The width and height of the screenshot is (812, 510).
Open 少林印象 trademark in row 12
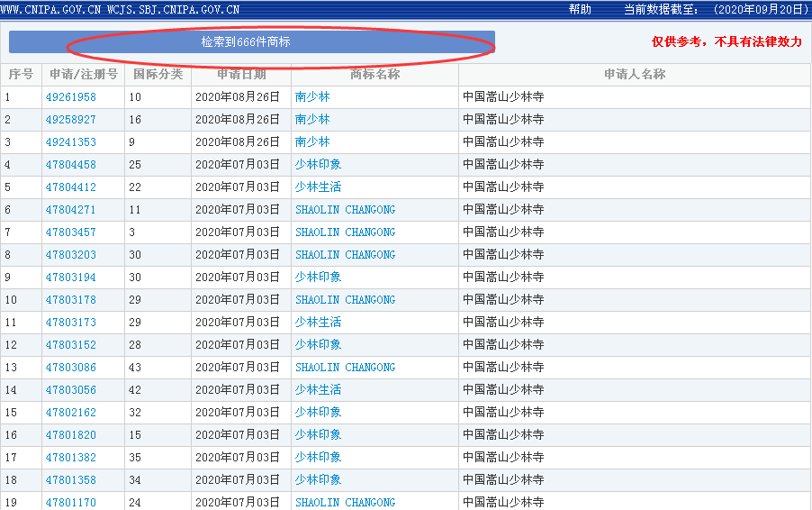(x=318, y=345)
